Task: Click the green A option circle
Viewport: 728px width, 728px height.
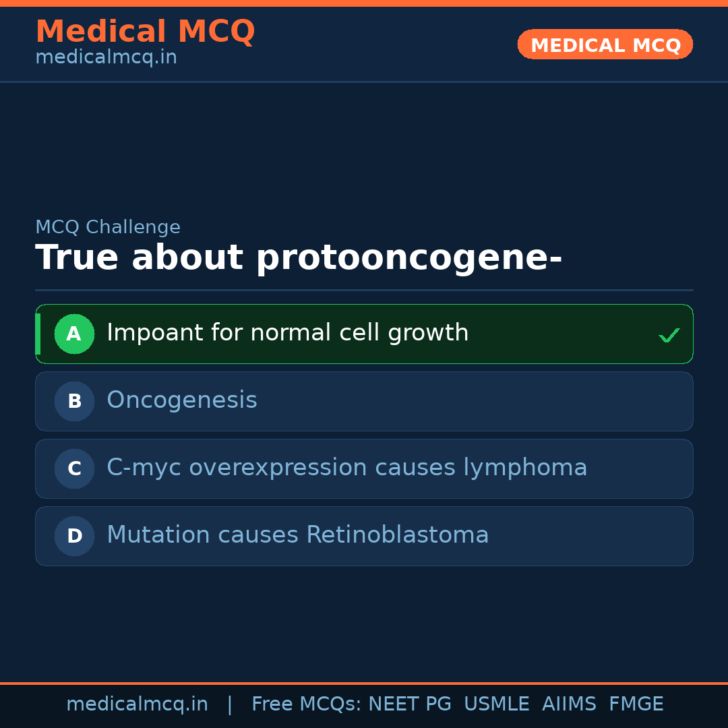Action: (74, 334)
